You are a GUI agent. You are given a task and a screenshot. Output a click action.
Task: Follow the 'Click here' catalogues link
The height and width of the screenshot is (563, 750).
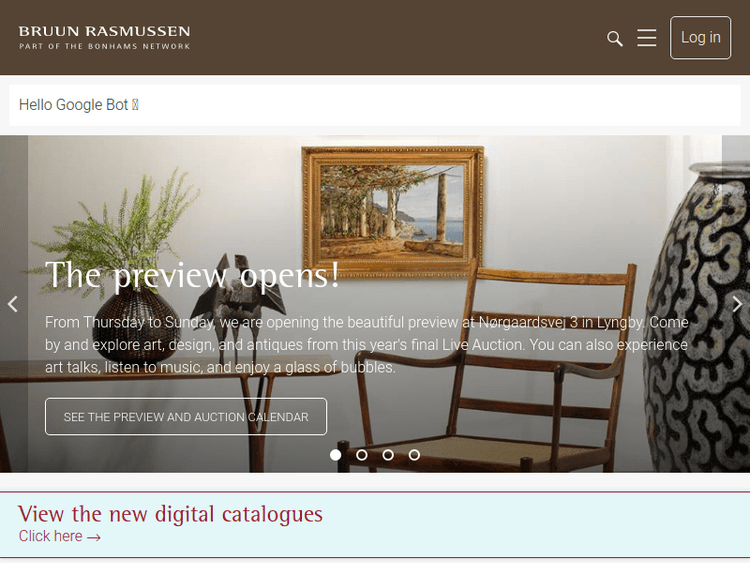tap(60, 536)
